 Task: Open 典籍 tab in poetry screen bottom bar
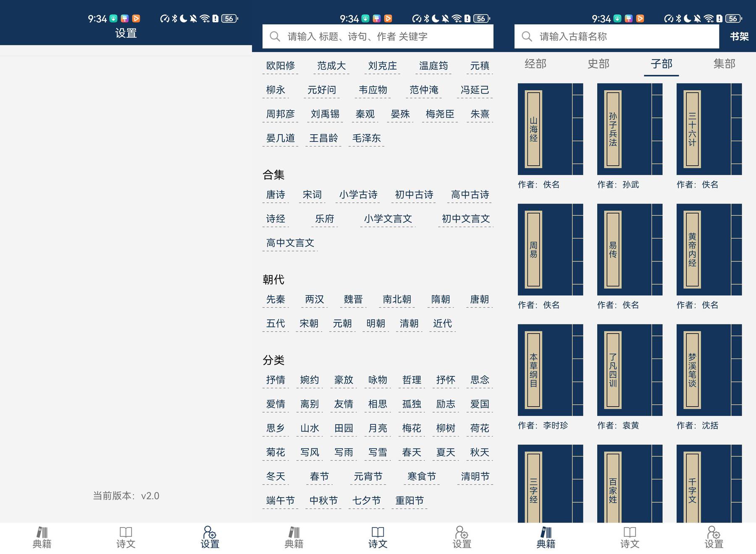click(x=294, y=538)
